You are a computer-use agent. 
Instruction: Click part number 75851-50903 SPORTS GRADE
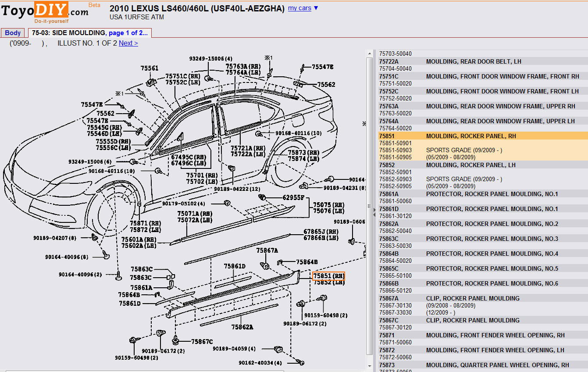pyautogui.click(x=396, y=150)
